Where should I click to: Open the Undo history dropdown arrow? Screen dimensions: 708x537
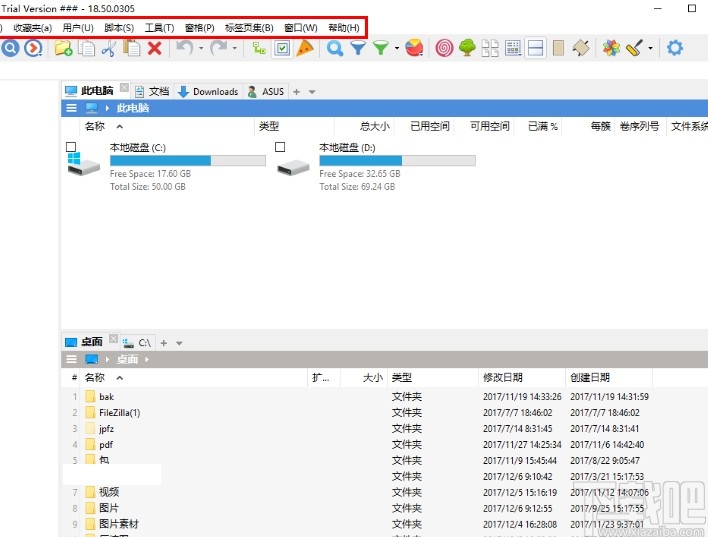[x=201, y=48]
